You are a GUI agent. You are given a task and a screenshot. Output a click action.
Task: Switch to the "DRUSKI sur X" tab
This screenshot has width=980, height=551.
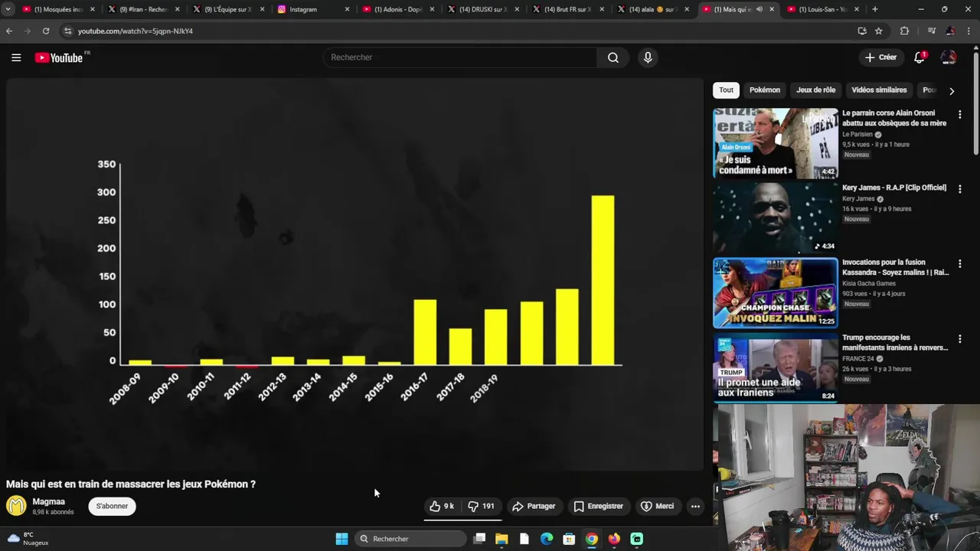click(x=482, y=9)
